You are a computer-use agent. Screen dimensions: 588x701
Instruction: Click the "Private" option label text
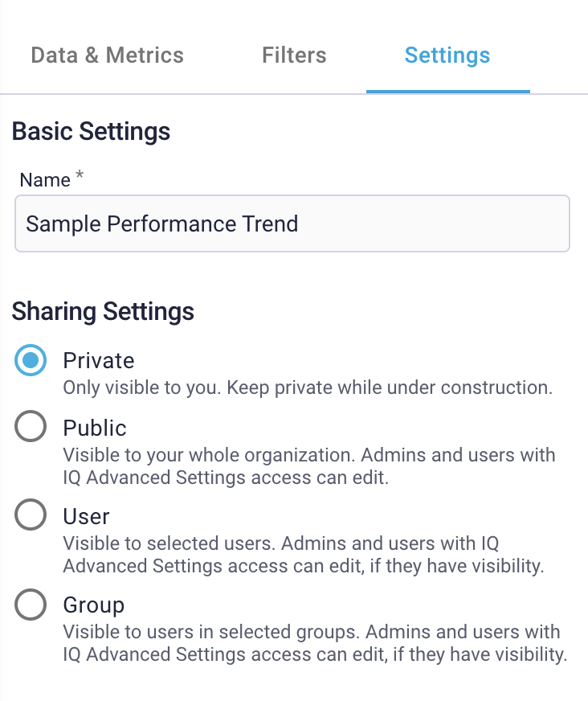tap(99, 361)
